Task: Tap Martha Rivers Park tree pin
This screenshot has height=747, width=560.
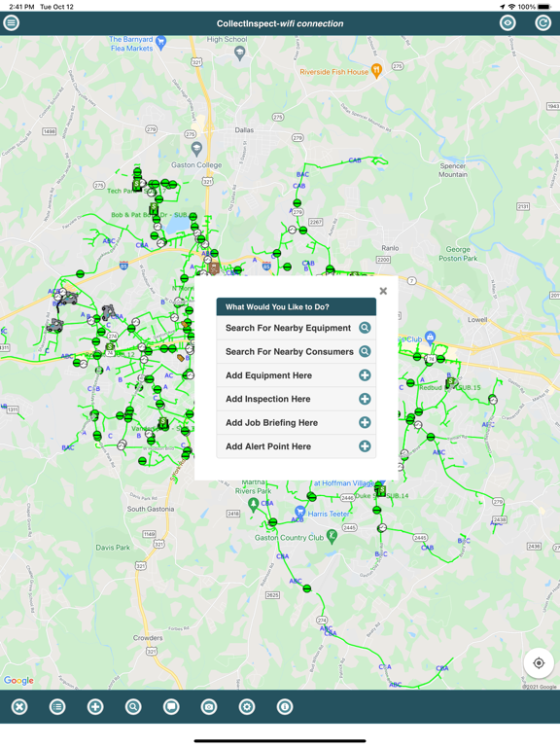Action: [254, 504]
